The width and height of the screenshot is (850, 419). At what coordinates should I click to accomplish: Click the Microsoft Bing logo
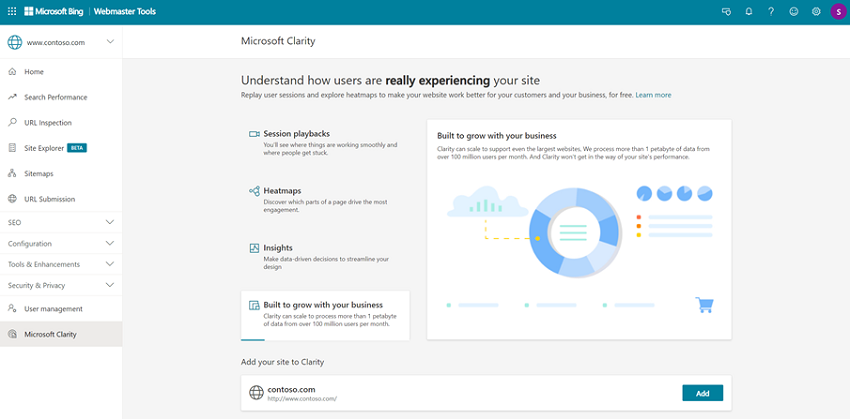pos(54,11)
